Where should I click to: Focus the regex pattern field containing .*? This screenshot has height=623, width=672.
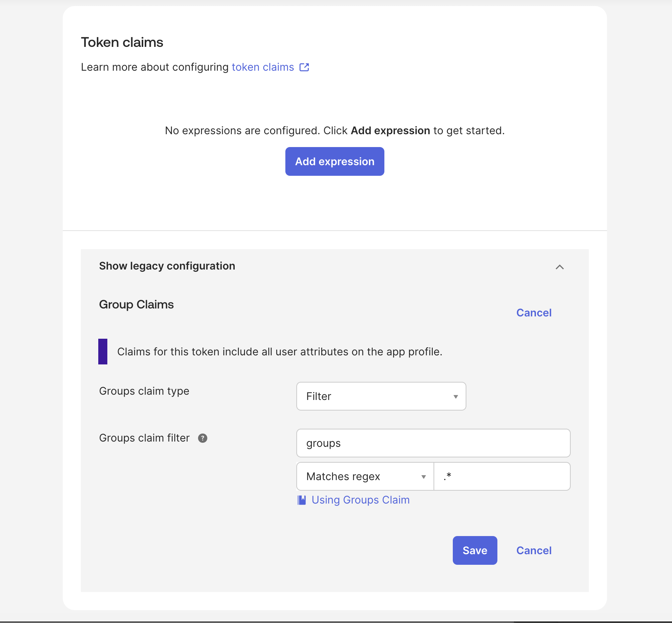(x=502, y=476)
